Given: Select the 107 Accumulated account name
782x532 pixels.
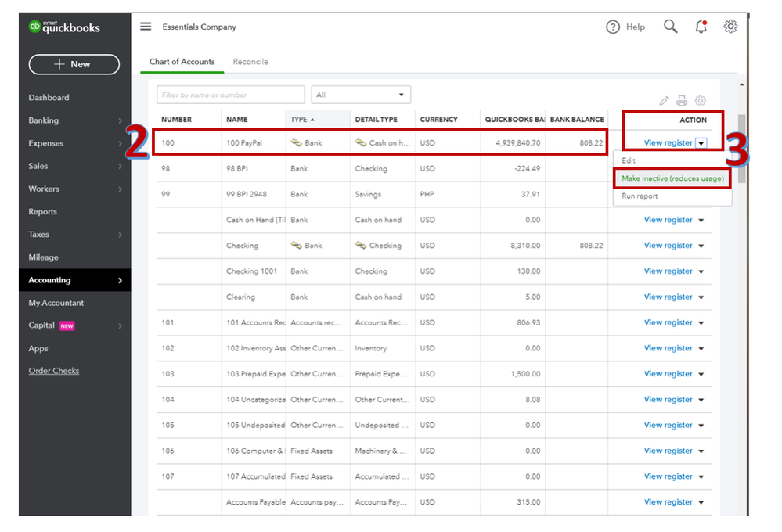Looking at the screenshot, I should [x=256, y=476].
